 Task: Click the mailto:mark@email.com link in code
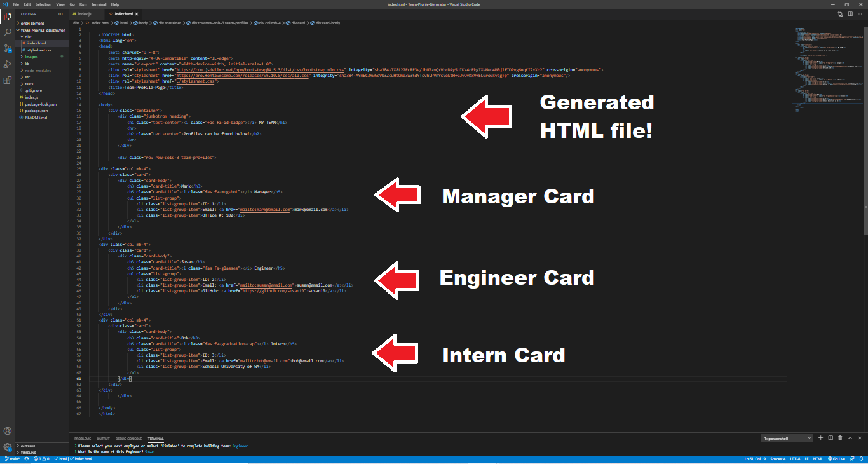266,210
